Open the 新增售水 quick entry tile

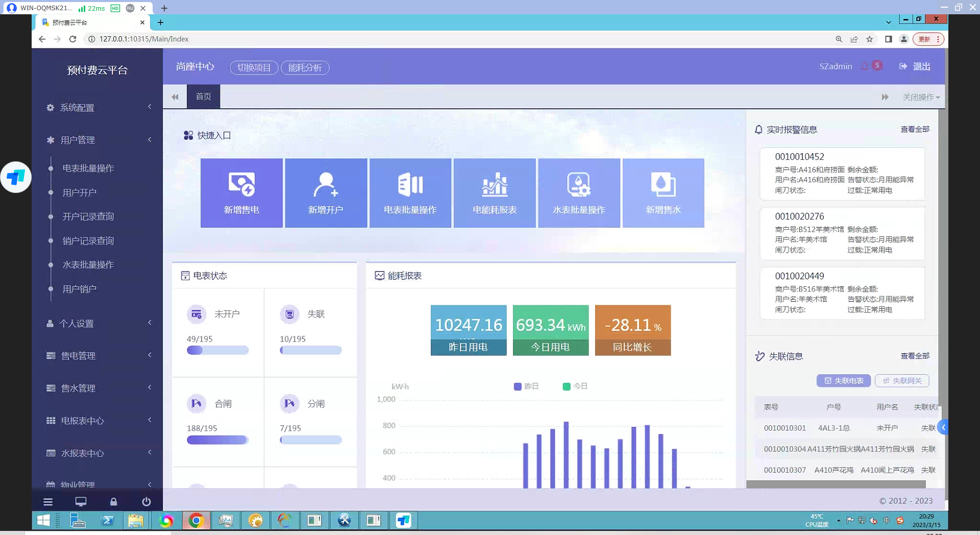click(663, 193)
